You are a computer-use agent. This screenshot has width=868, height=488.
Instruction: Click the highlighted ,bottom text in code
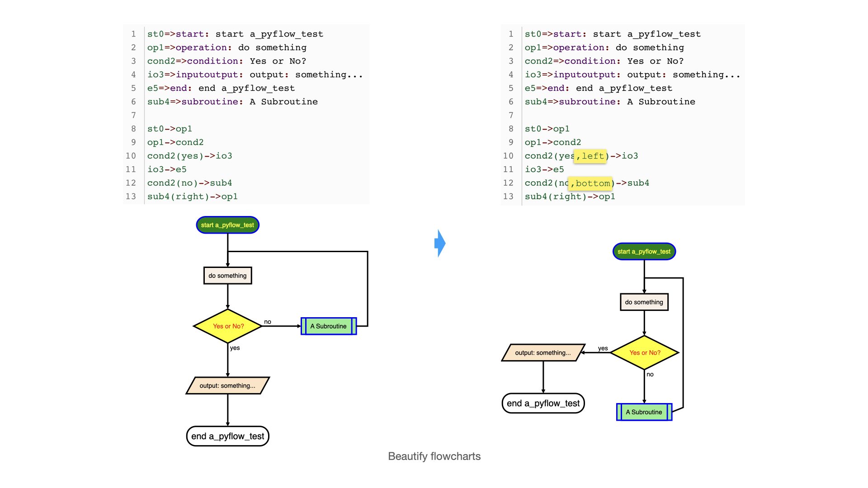tap(590, 183)
